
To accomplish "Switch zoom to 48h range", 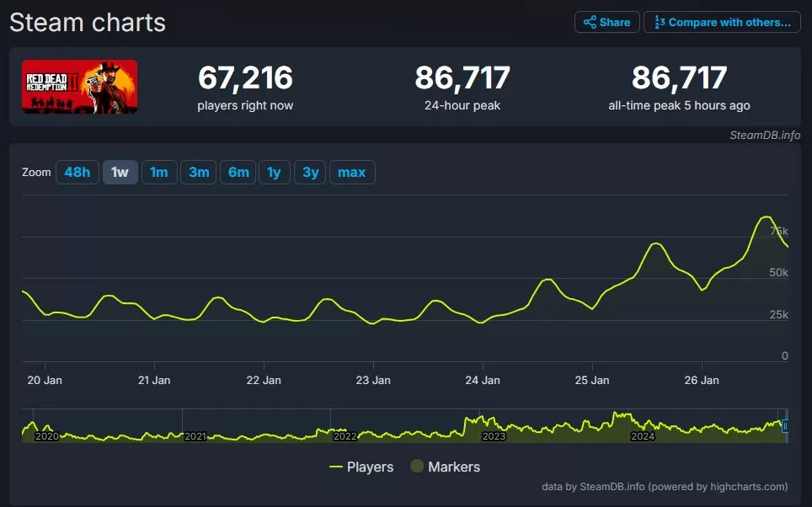I will pos(77,172).
